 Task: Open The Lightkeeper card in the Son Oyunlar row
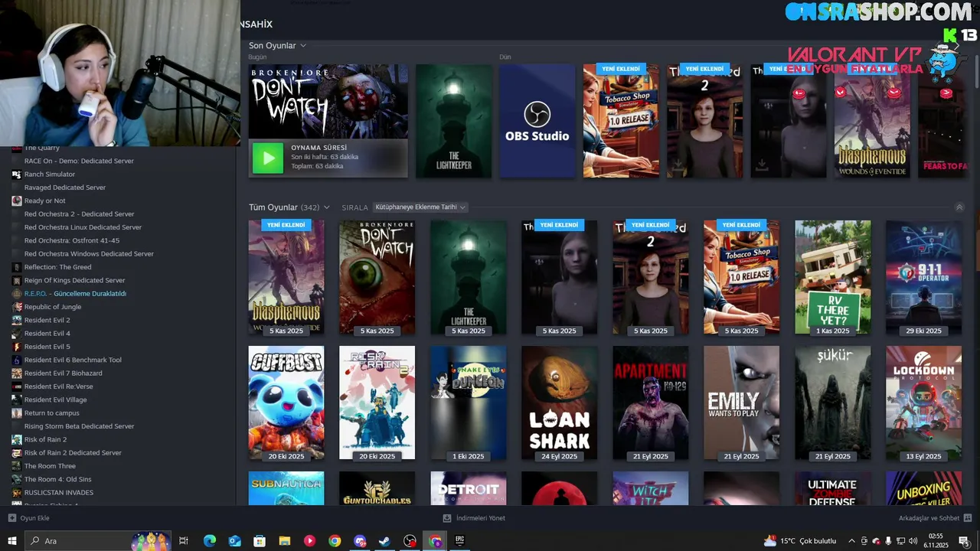click(453, 121)
